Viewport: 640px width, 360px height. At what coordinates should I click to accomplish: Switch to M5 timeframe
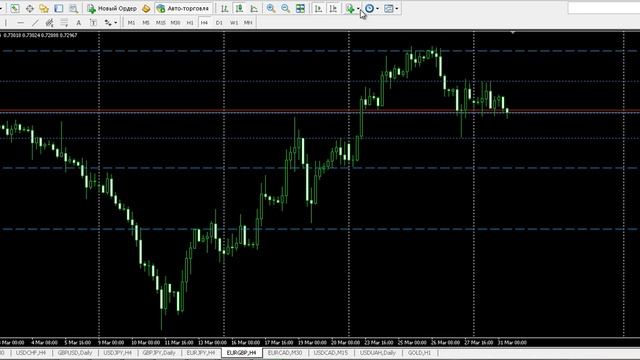146,23
